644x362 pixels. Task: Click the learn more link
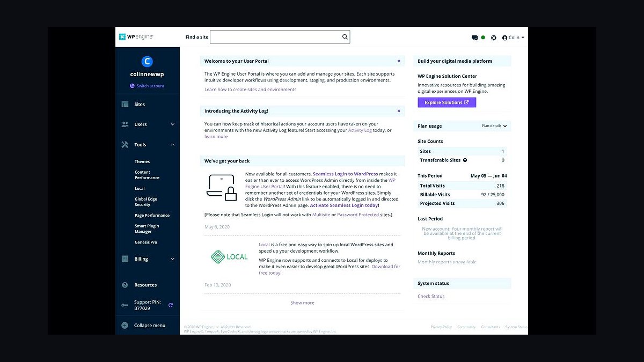click(216, 137)
